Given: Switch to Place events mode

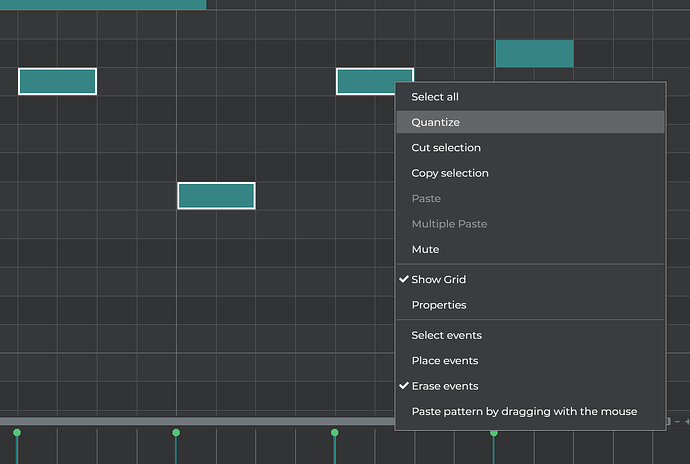Looking at the screenshot, I should (530, 361).
